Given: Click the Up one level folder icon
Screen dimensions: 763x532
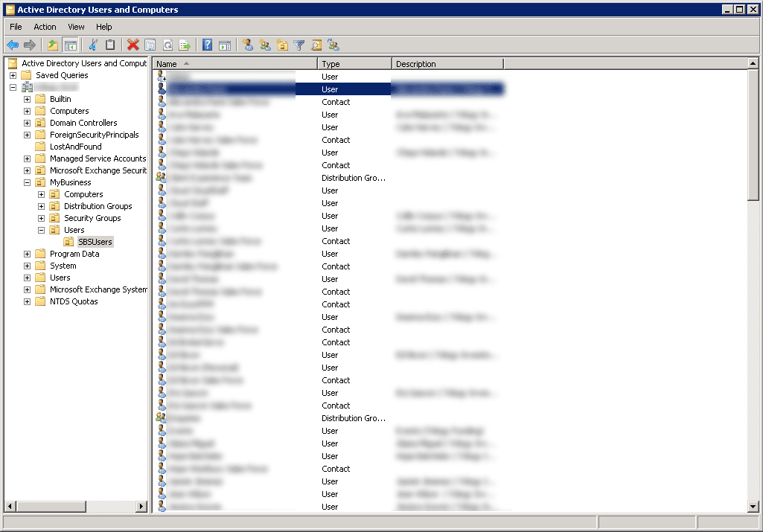Looking at the screenshot, I should pyautogui.click(x=53, y=45).
